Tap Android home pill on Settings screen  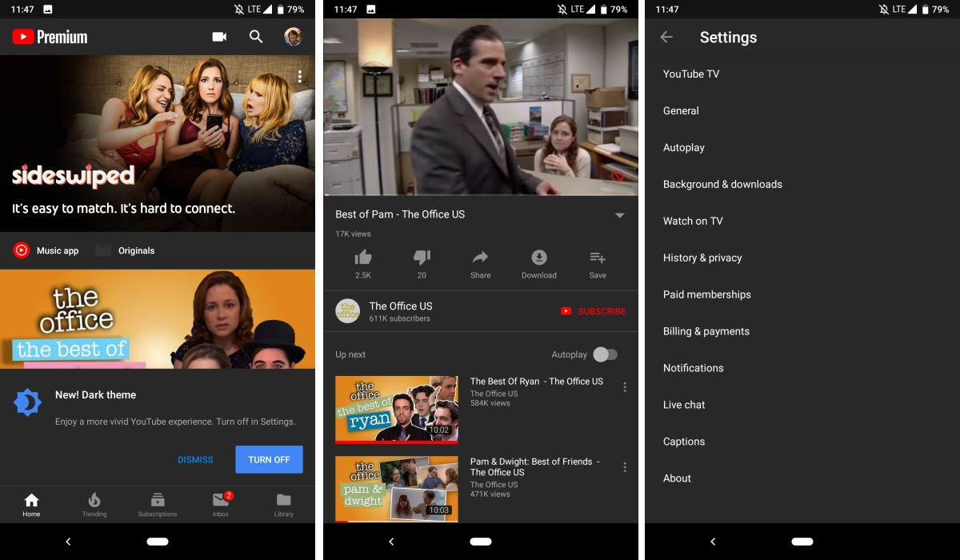tap(802, 542)
